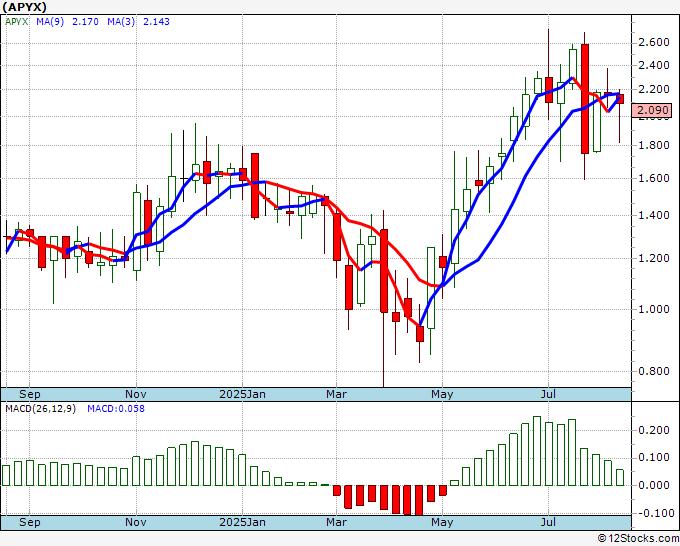680x546 pixels.
Task: Click the large red candlestick with its high near 2.600
Action: 585,98
